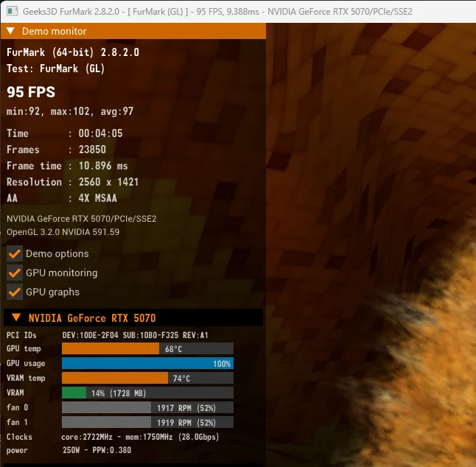The height and width of the screenshot is (467, 476).
Task: Click the Frame time value 10.896 ms
Action: point(103,166)
